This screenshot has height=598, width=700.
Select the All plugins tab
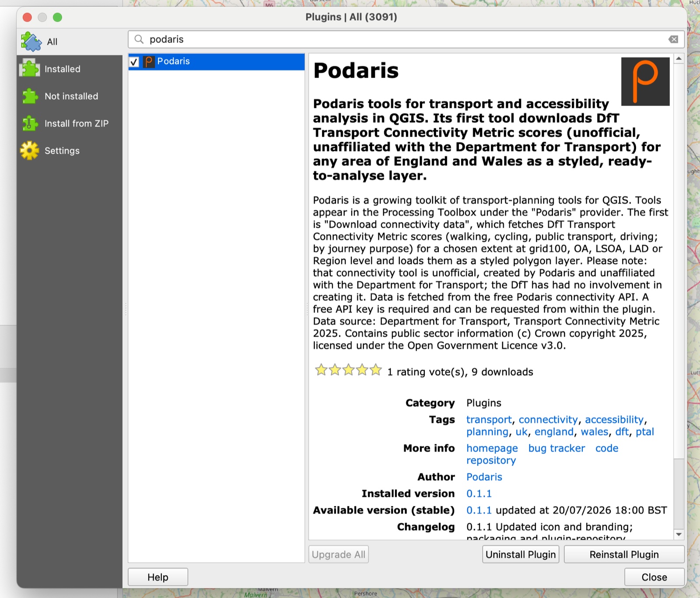point(70,42)
